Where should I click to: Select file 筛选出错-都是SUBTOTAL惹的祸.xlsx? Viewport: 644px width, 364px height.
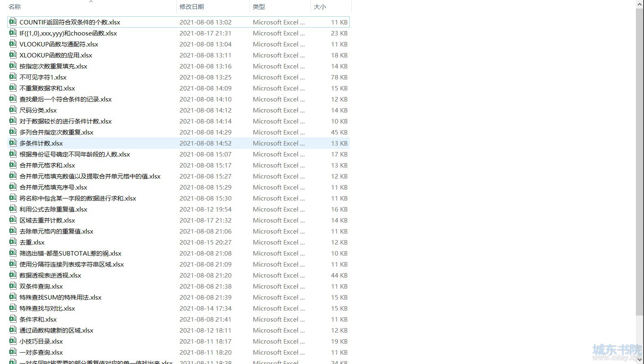click(70, 253)
